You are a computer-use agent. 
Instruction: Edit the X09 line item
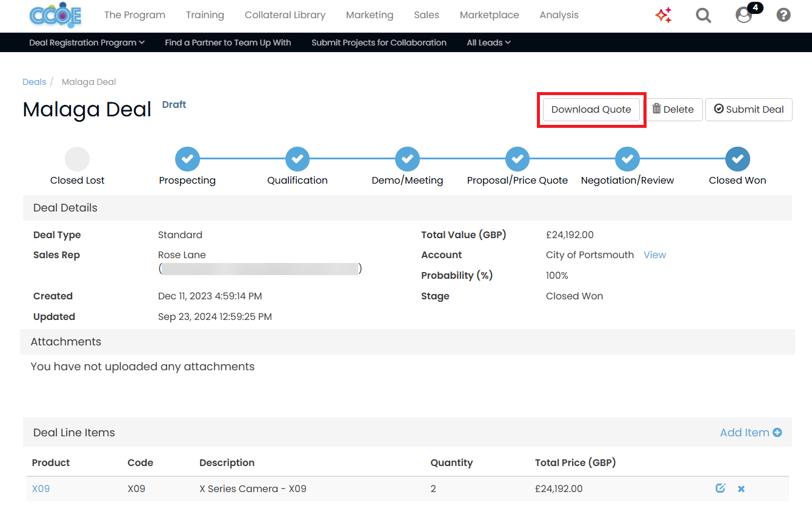[720, 488]
